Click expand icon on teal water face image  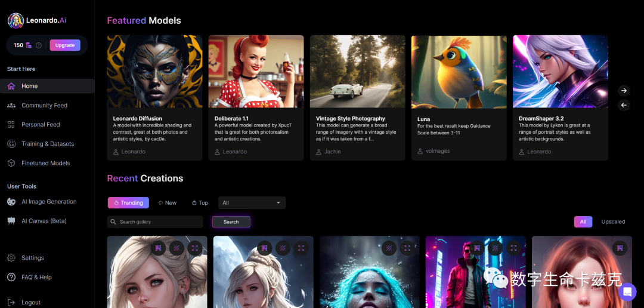pyautogui.click(x=407, y=248)
